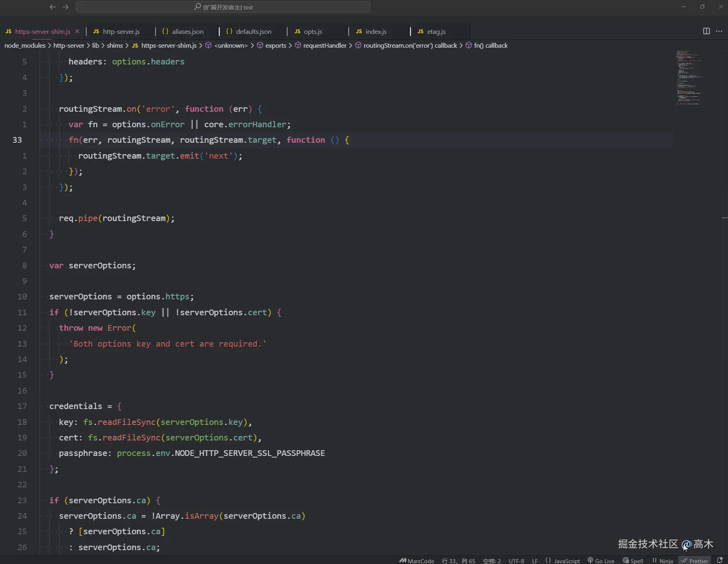Click on 'var serverOptions;' declaration
The image size is (728, 564).
[x=93, y=265]
